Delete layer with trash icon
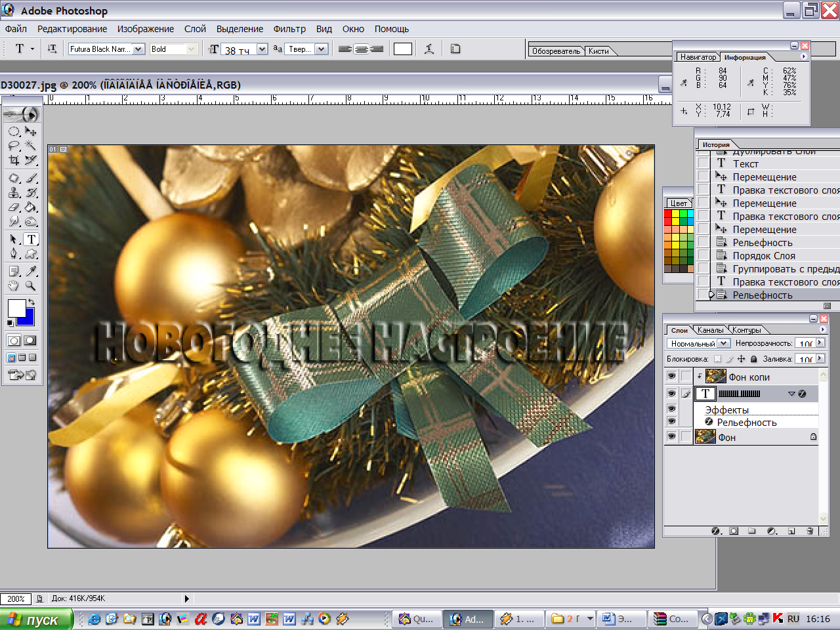Screen dimensions: 840x630 (x=810, y=531)
